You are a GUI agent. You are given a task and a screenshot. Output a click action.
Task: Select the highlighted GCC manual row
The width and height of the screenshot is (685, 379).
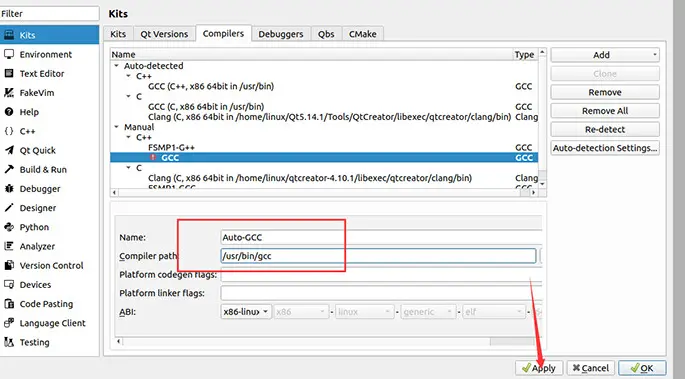(x=324, y=158)
